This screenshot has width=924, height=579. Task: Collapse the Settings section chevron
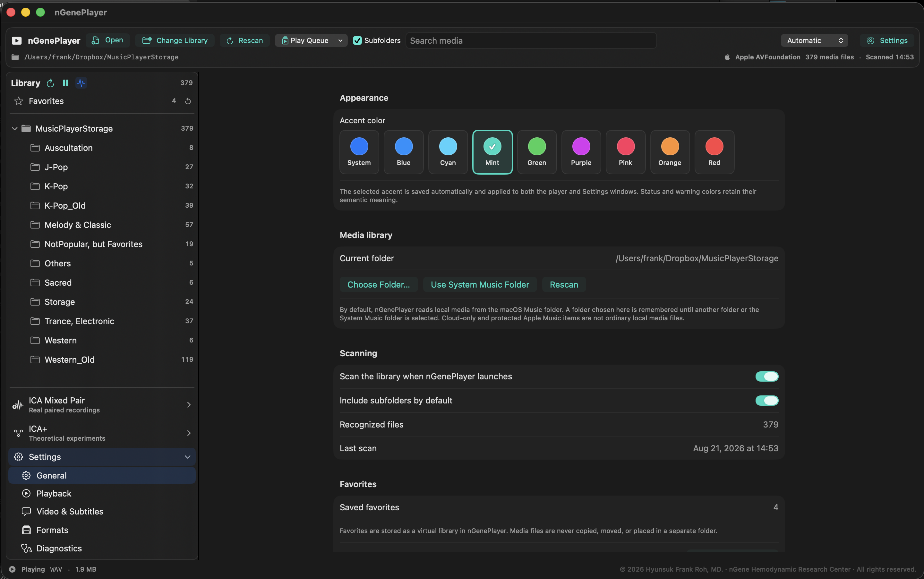(x=188, y=457)
